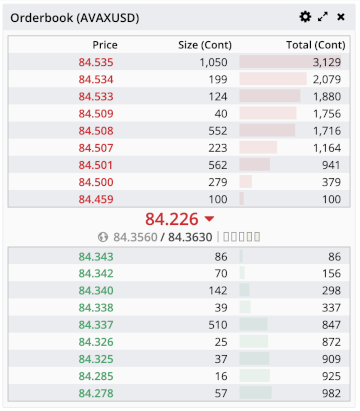Close the Orderbook panel
This screenshot has height=411, width=360.
point(341,17)
